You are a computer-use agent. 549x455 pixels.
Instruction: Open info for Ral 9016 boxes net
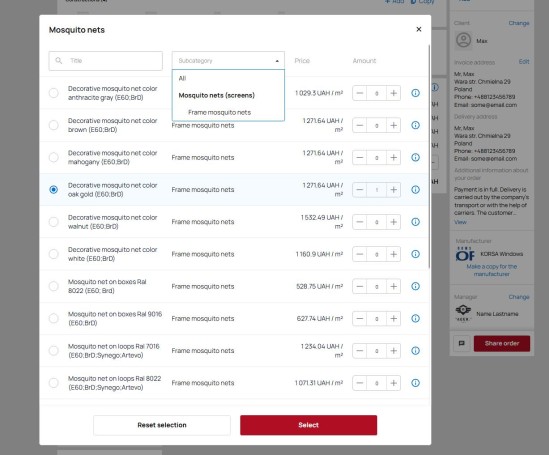(415, 318)
